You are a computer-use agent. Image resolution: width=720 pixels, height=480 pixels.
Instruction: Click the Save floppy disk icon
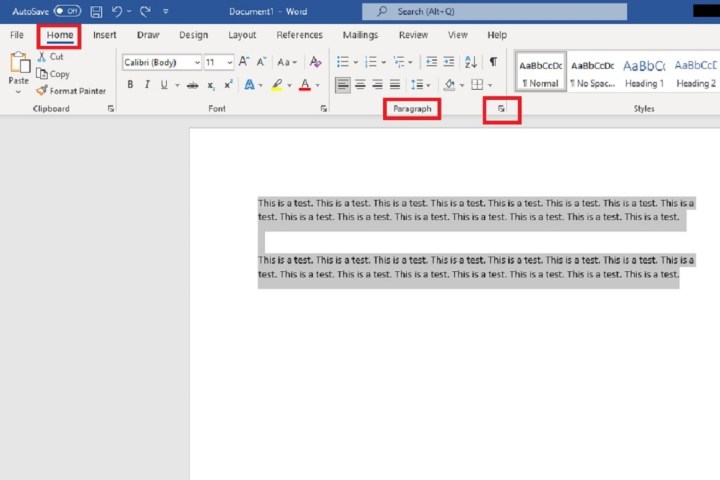(96, 11)
